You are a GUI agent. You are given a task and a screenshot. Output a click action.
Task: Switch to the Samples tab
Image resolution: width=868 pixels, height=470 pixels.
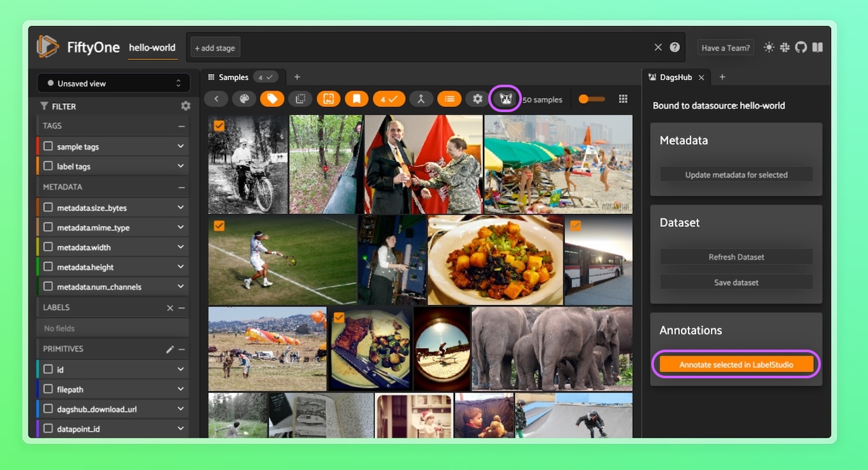233,77
